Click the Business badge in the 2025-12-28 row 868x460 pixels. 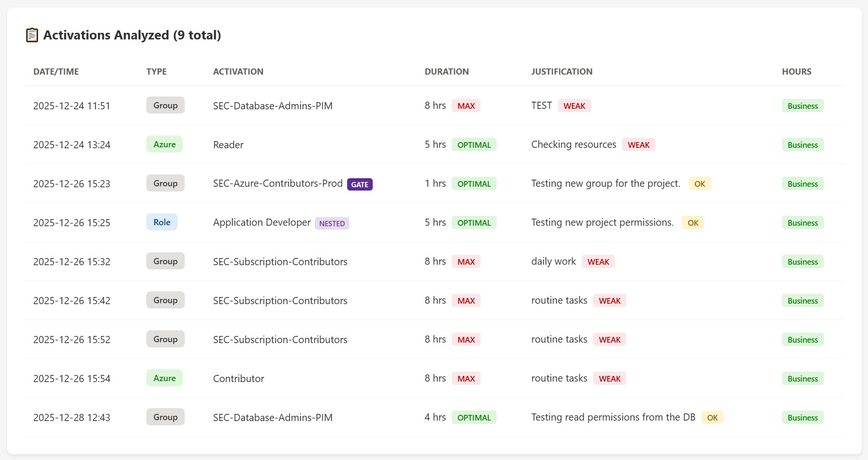click(x=802, y=418)
